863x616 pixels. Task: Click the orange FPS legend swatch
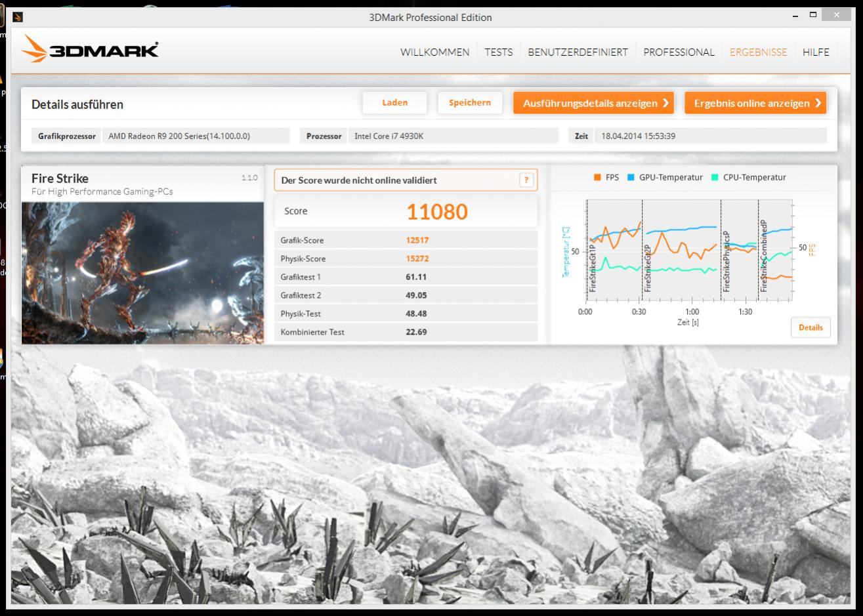(x=597, y=177)
